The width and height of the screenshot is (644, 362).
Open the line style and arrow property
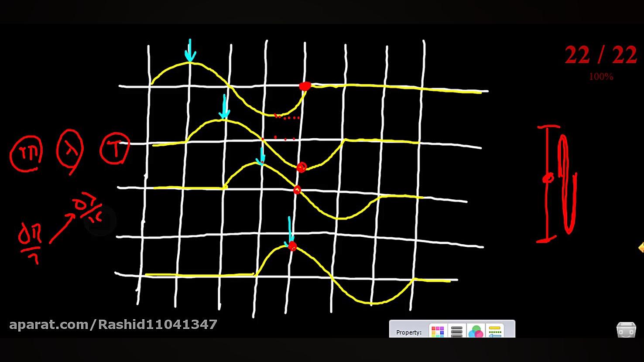[x=495, y=331]
